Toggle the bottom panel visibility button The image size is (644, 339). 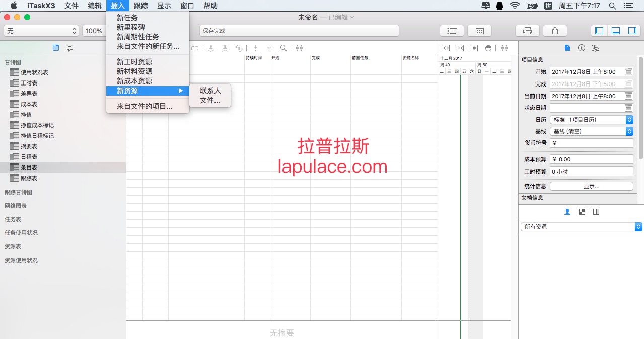coord(615,31)
